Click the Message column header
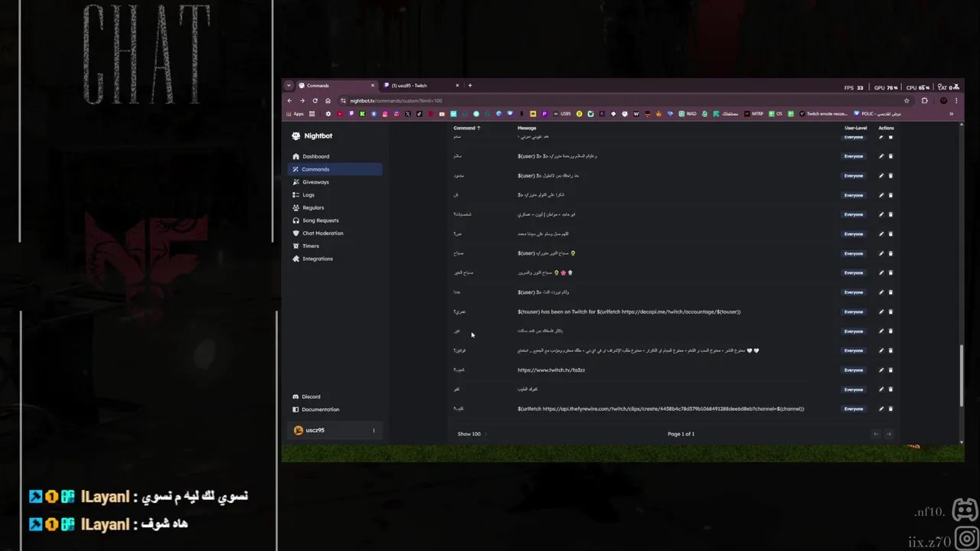The width and height of the screenshot is (980, 551). [527, 128]
